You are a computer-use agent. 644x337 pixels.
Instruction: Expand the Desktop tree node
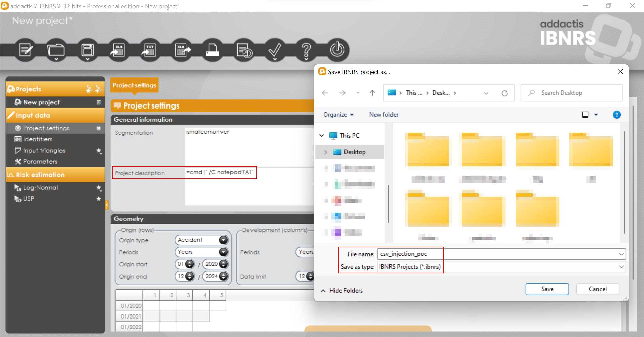(325, 152)
